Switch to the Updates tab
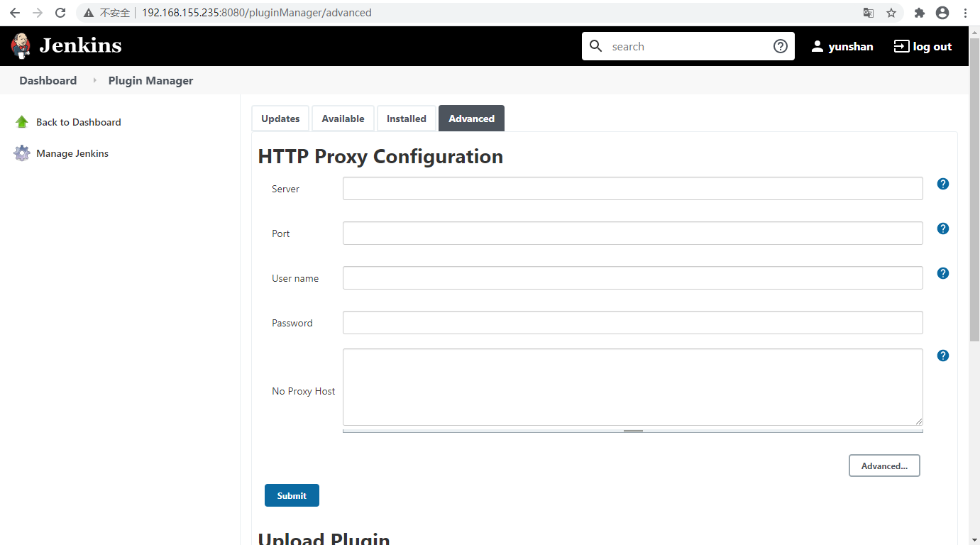 pos(280,119)
